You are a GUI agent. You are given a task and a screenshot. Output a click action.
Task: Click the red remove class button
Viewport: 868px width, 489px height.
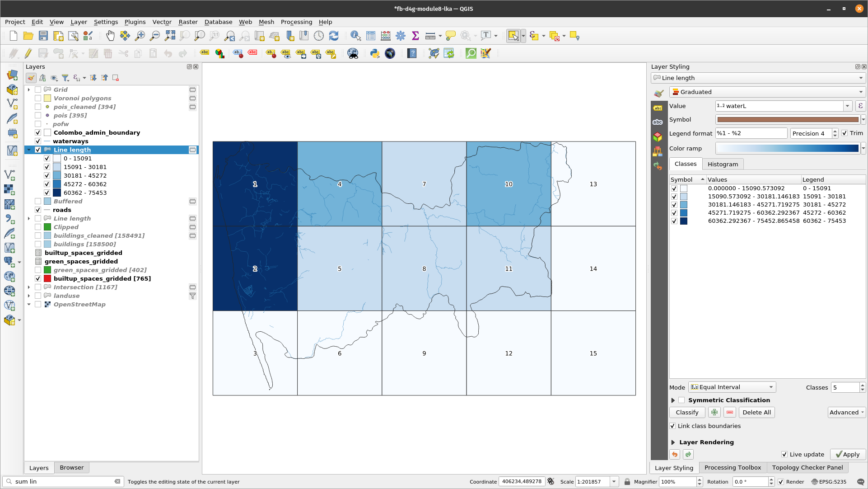[730, 413]
